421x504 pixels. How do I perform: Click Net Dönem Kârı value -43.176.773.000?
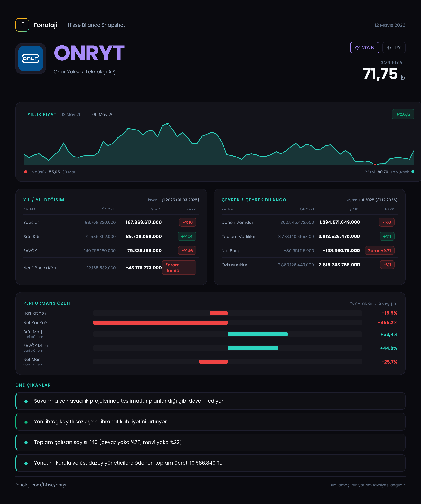pos(143,268)
